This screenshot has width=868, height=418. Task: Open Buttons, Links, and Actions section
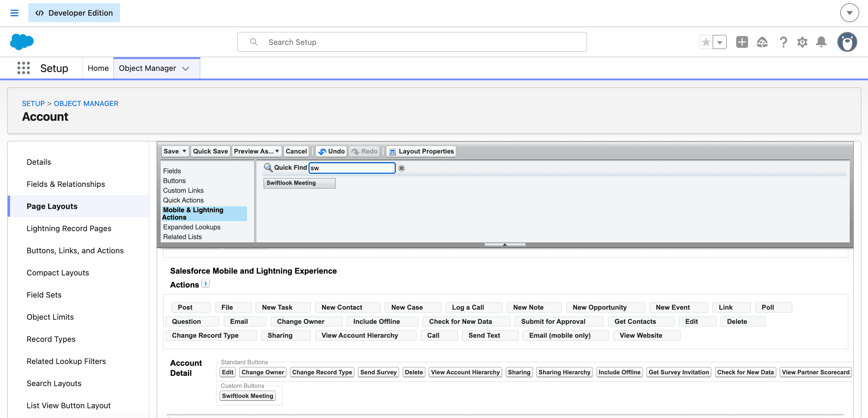coord(75,251)
